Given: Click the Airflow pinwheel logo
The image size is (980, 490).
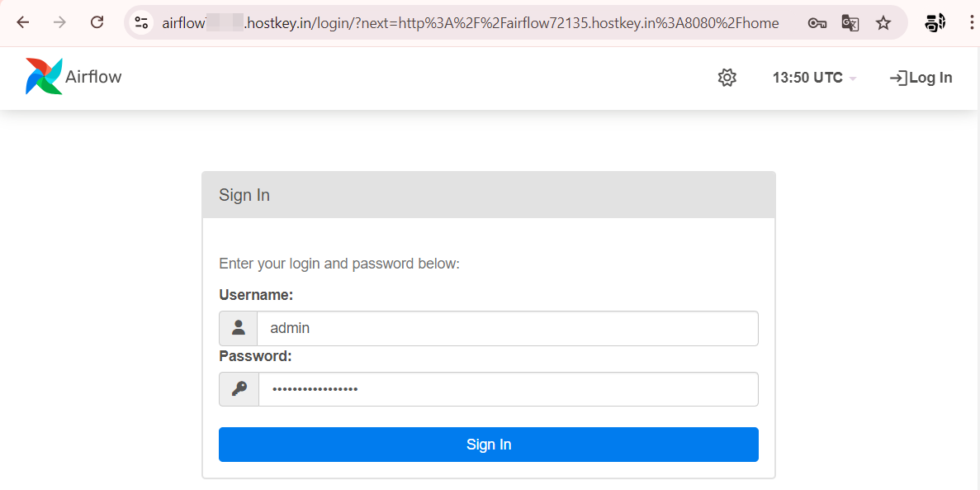Looking at the screenshot, I should point(44,77).
